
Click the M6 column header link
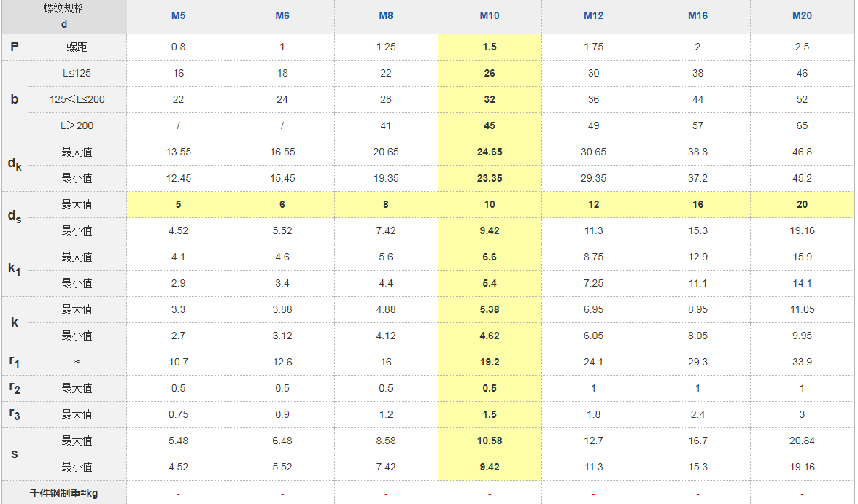(282, 15)
